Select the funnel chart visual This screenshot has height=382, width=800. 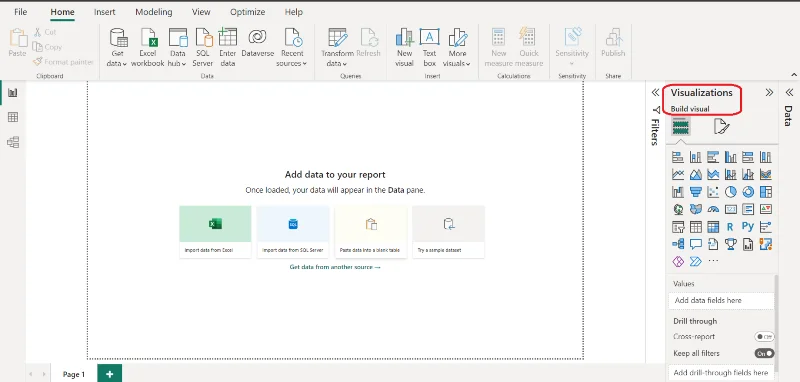[695, 192]
